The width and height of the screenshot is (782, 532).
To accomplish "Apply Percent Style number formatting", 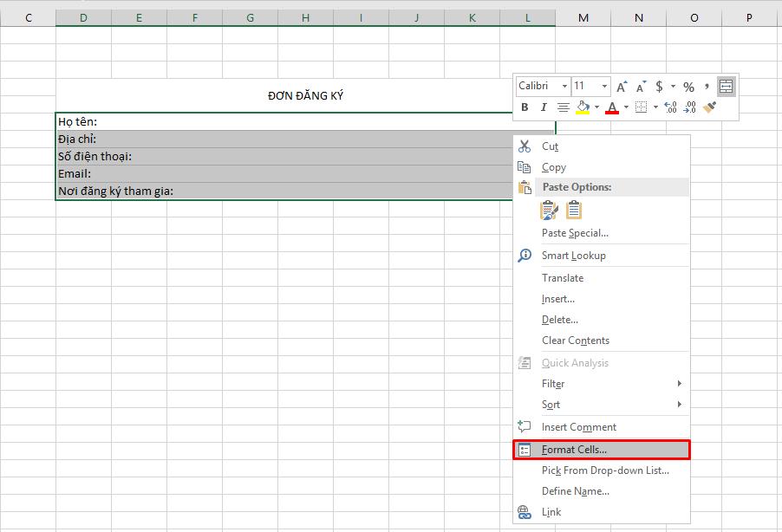I will 688,86.
